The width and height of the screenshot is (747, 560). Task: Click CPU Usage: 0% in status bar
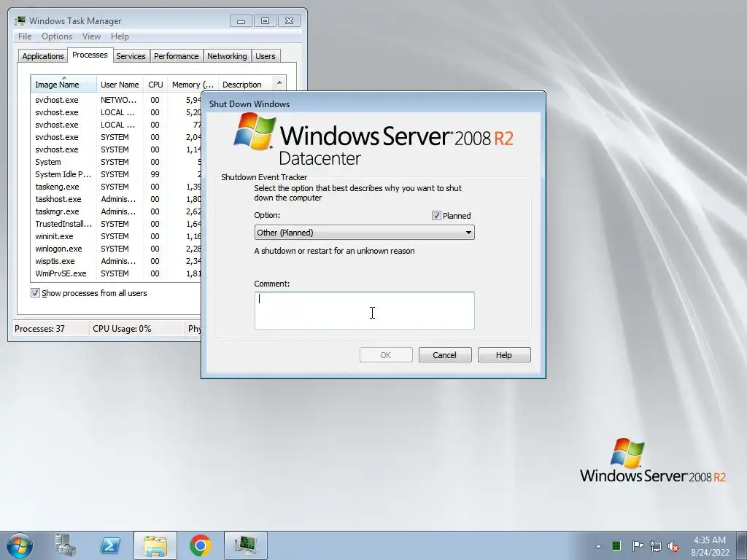(122, 329)
